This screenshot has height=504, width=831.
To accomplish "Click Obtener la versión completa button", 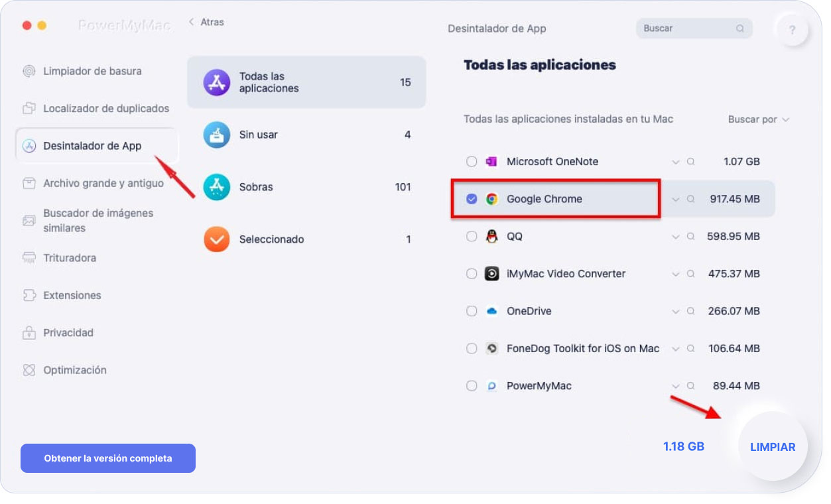I will 108,458.
